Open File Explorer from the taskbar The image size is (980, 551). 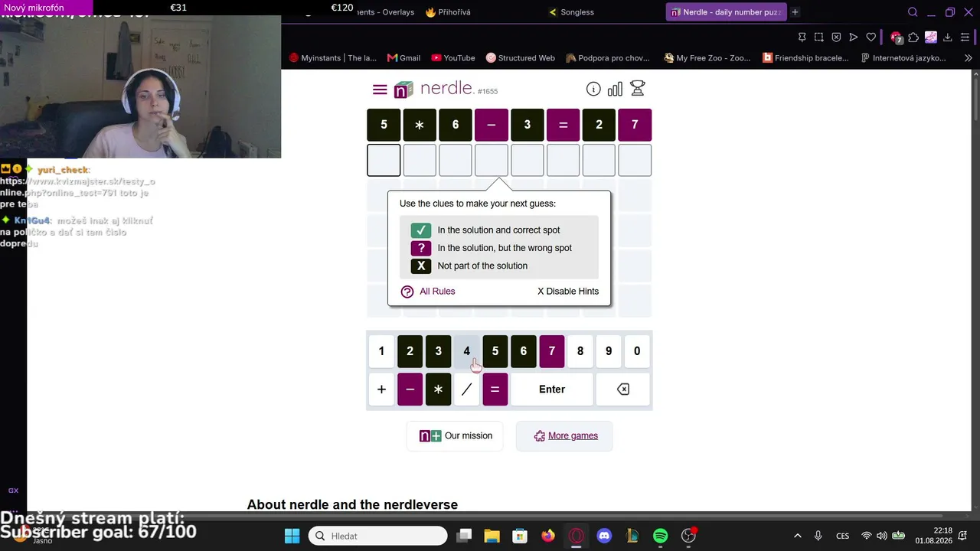click(x=491, y=536)
